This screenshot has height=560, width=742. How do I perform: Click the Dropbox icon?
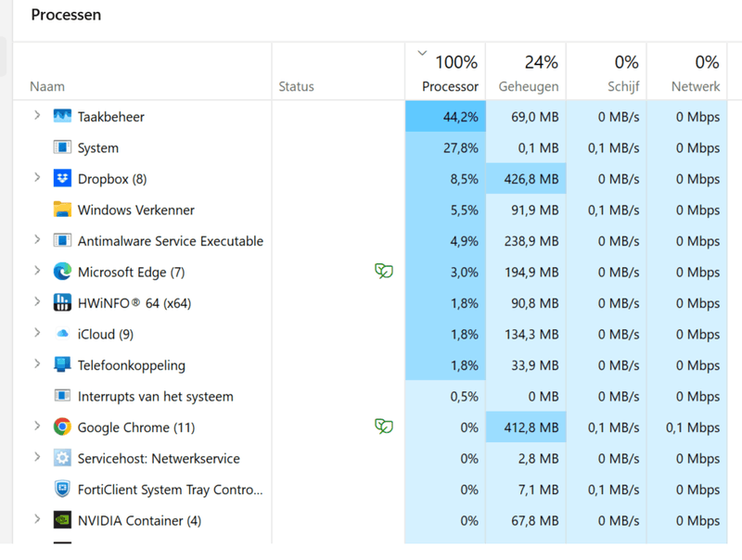point(62,178)
